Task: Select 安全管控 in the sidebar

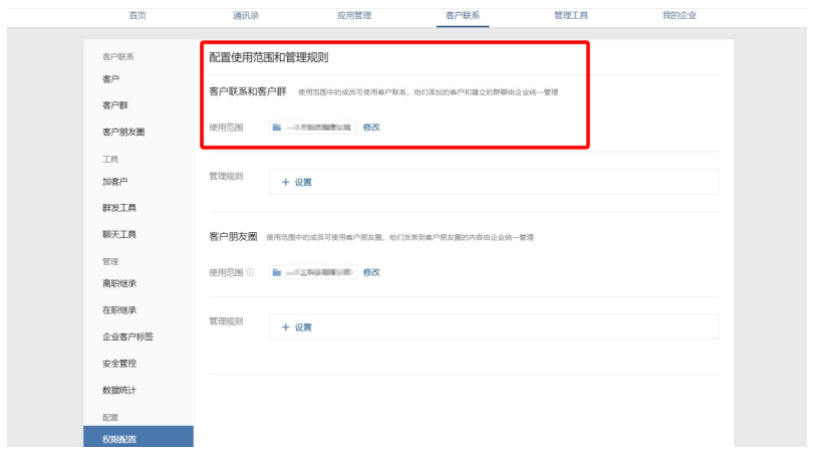Action: 119,363
